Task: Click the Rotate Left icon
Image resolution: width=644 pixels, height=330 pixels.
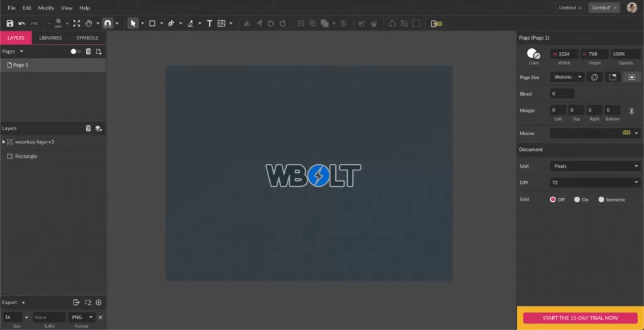Action: tap(270, 23)
